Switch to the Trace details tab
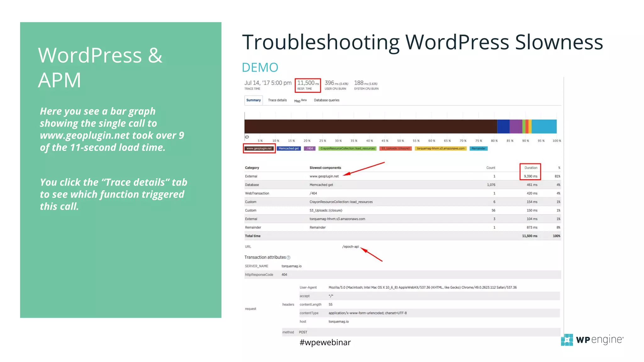The height and width of the screenshot is (362, 644). tap(277, 100)
